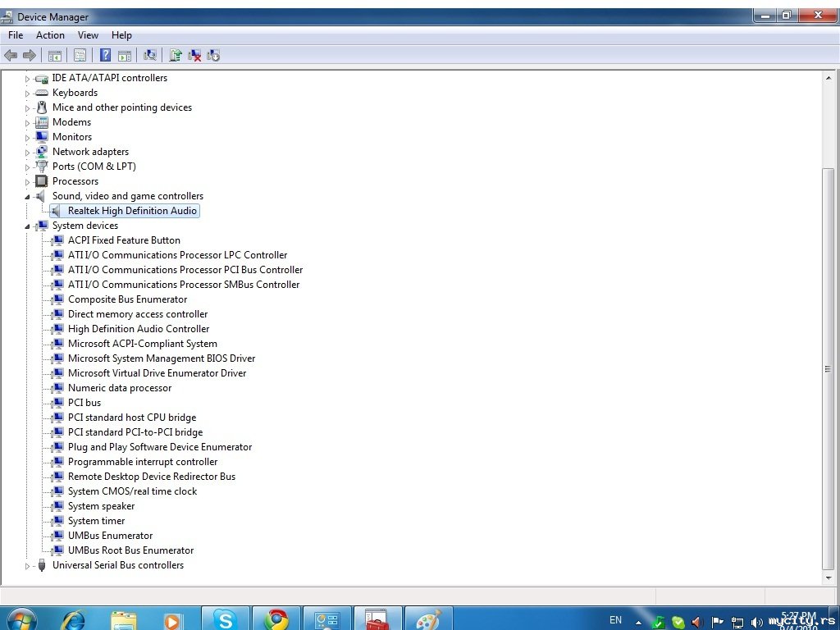Click the speaker icon beside Sound, video and game controllers

[x=41, y=196]
